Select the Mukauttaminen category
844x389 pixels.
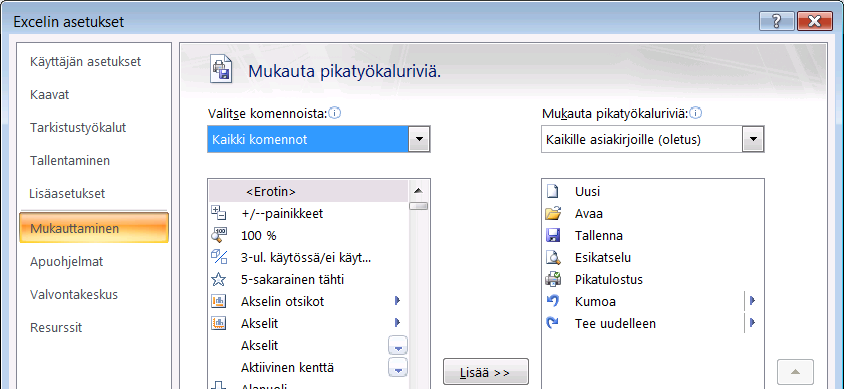coord(94,228)
